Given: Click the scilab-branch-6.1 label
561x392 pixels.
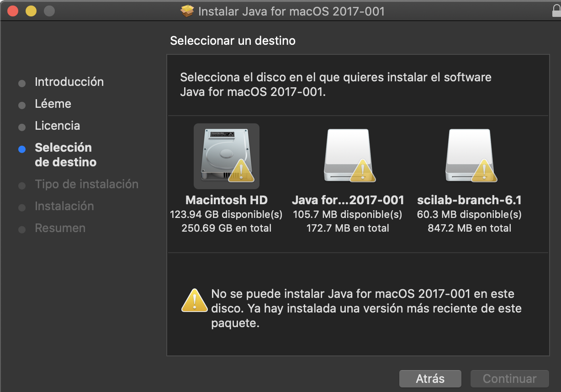Looking at the screenshot, I should coord(469,200).
